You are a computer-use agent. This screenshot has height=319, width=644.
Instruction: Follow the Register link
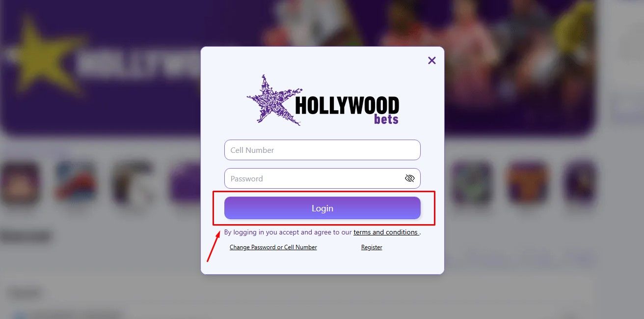click(372, 247)
